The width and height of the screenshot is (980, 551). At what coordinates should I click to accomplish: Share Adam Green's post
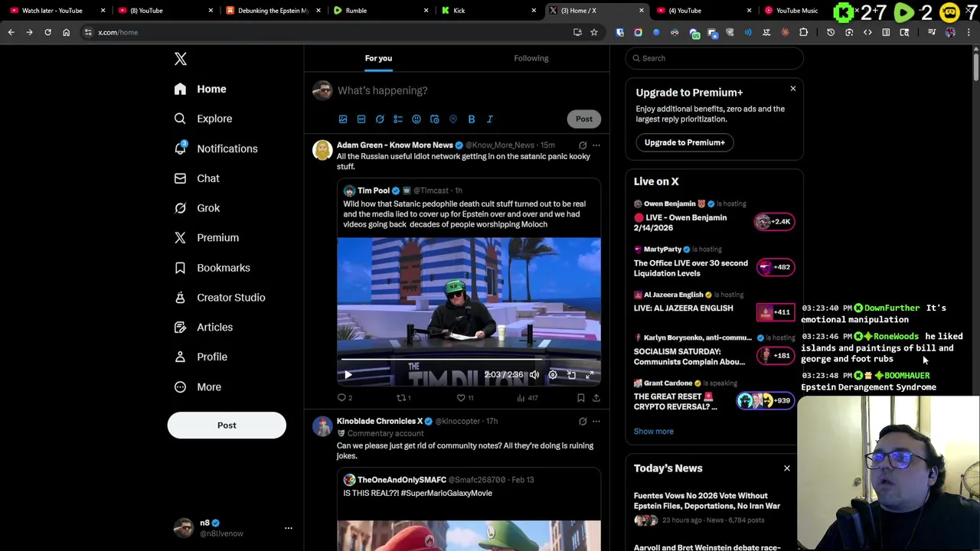point(596,398)
